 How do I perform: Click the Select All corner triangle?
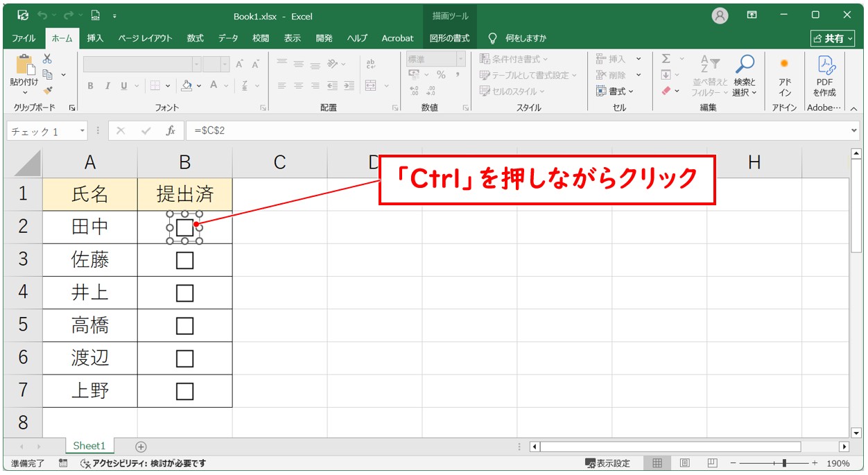[28, 163]
